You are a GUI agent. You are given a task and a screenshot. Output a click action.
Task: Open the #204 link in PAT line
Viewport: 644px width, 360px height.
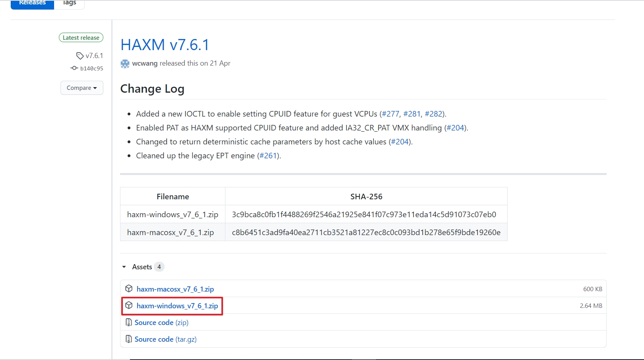point(455,128)
